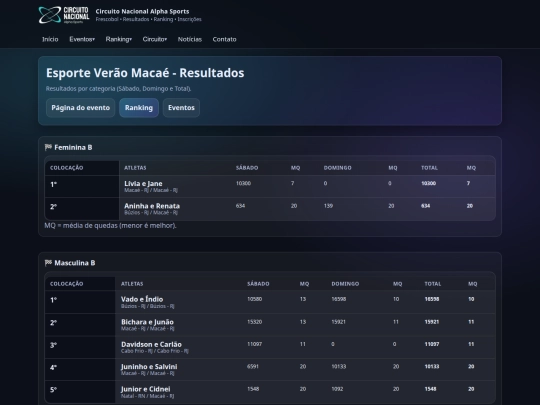Click the Domingo score 15921

[x=339, y=322]
